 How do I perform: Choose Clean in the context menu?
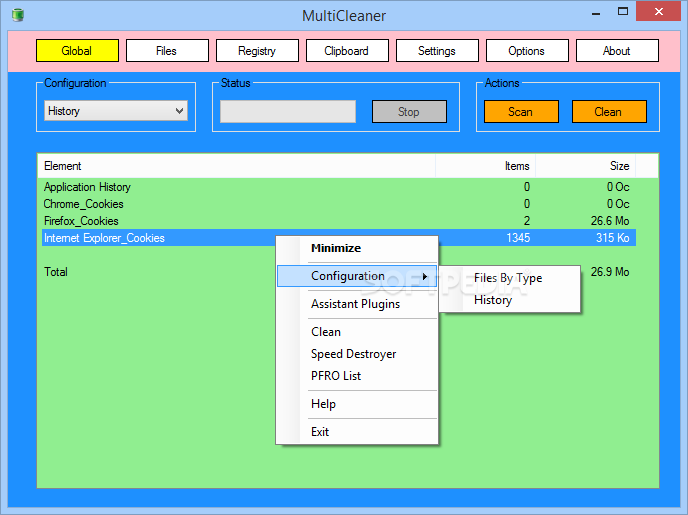click(x=357, y=332)
